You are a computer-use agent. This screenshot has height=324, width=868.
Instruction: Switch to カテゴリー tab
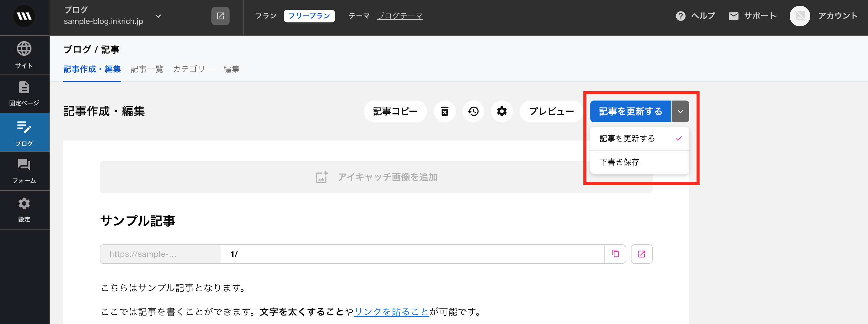pos(194,69)
